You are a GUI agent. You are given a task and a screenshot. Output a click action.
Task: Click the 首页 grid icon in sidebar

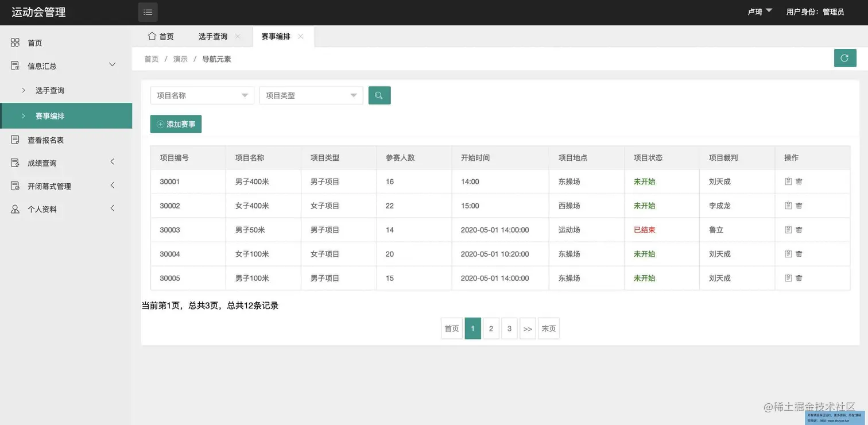(x=15, y=42)
